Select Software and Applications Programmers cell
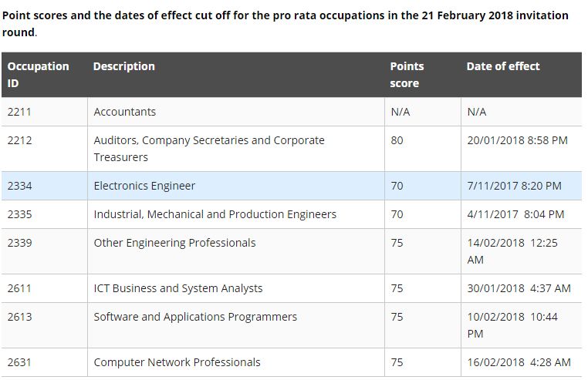The image size is (588, 380). 195,317
